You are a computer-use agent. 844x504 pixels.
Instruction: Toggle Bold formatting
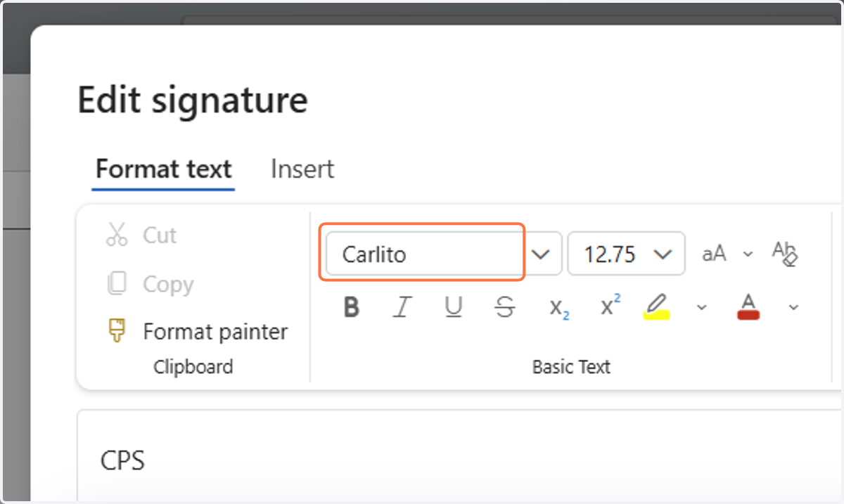click(352, 307)
